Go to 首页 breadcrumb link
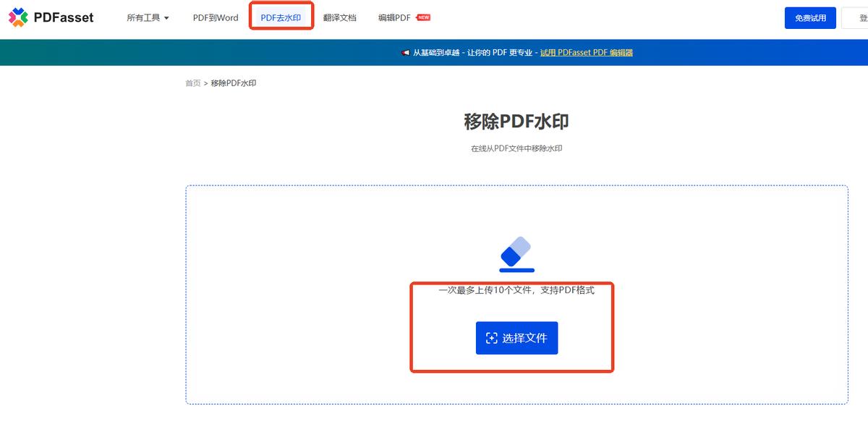Image resolution: width=868 pixels, height=430 pixels. point(193,83)
